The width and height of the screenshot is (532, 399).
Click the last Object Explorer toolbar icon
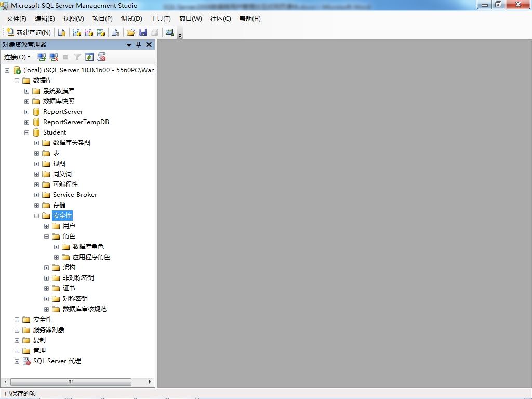click(x=101, y=57)
